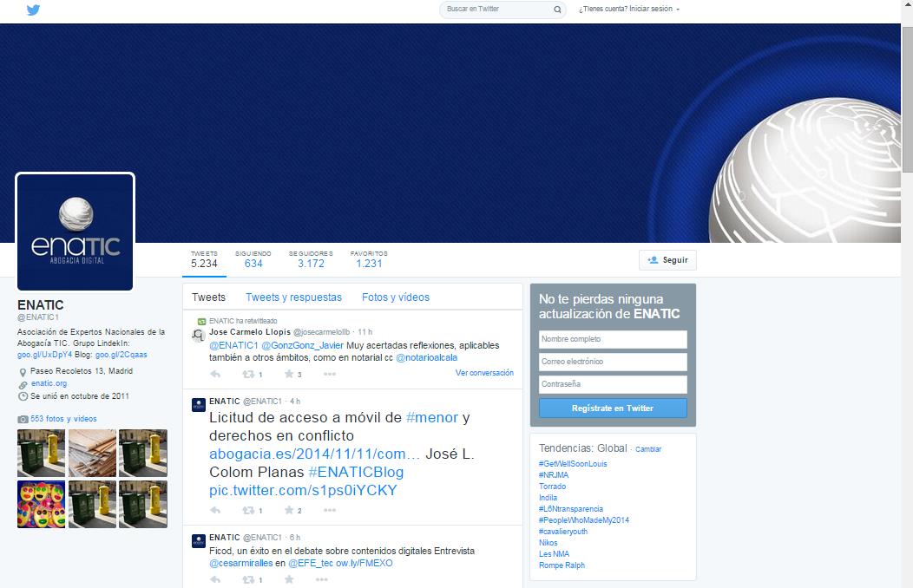
Task: Reply to Jose Carmelo Llopis tweet
Action: coord(215,375)
